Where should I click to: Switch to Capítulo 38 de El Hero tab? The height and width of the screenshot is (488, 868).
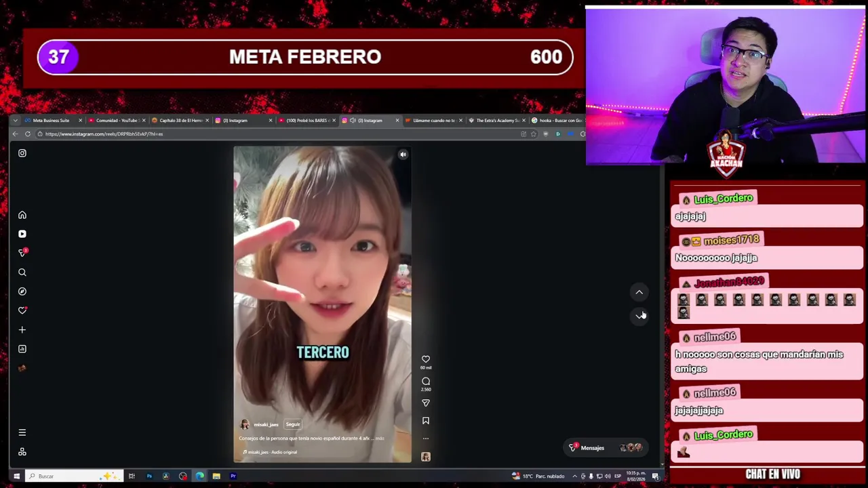click(180, 121)
